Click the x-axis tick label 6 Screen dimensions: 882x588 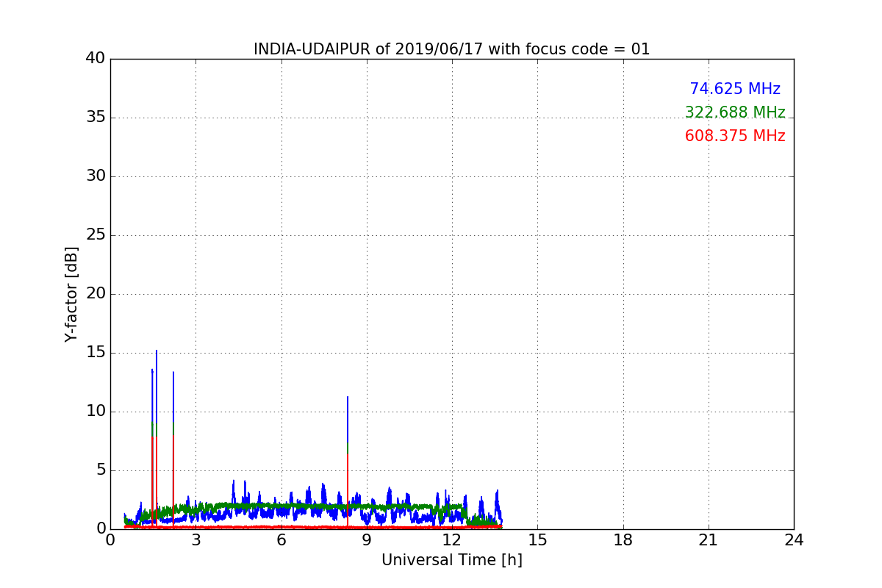[x=282, y=539]
